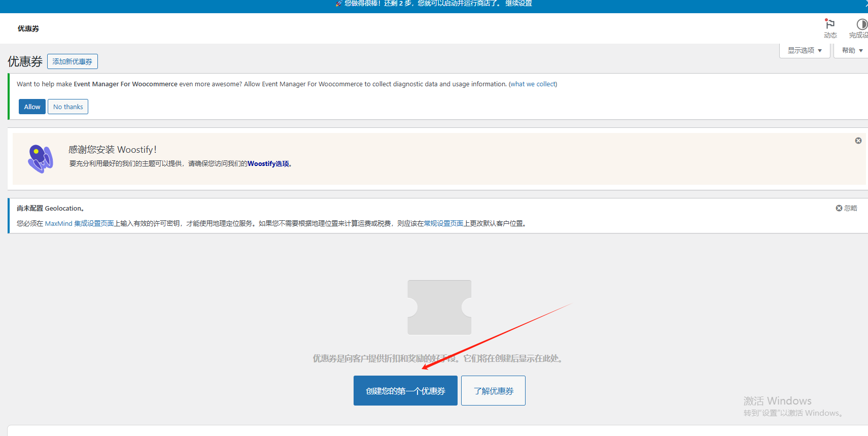Click the 尚未配置 Geolocation notice title
The image size is (868, 436).
(x=50, y=208)
